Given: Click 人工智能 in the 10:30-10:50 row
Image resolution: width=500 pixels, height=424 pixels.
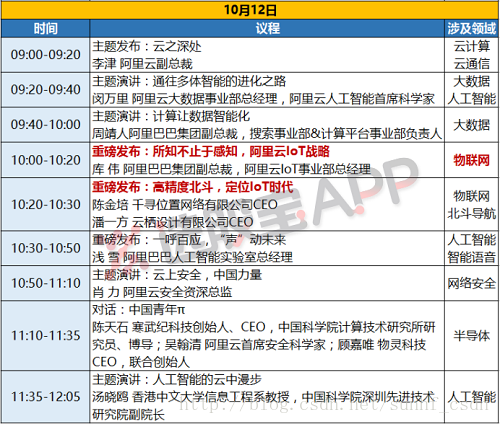Looking at the screenshot, I should pyautogui.click(x=472, y=240).
